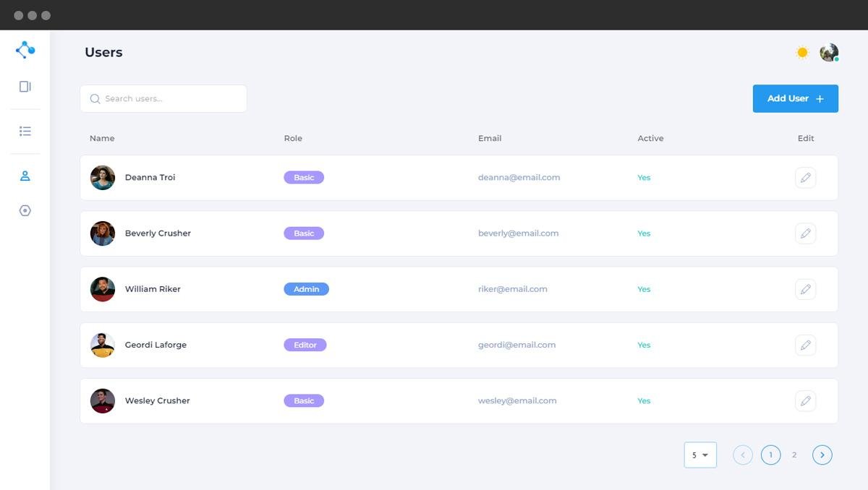The image size is (868, 490).
Task: Click the name Geordi Laforge
Action: pos(156,345)
